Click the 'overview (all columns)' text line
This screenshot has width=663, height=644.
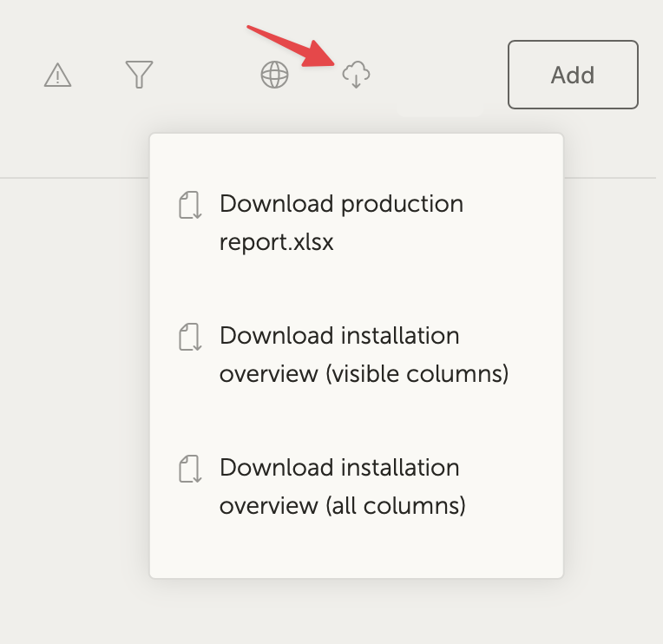coord(343,507)
